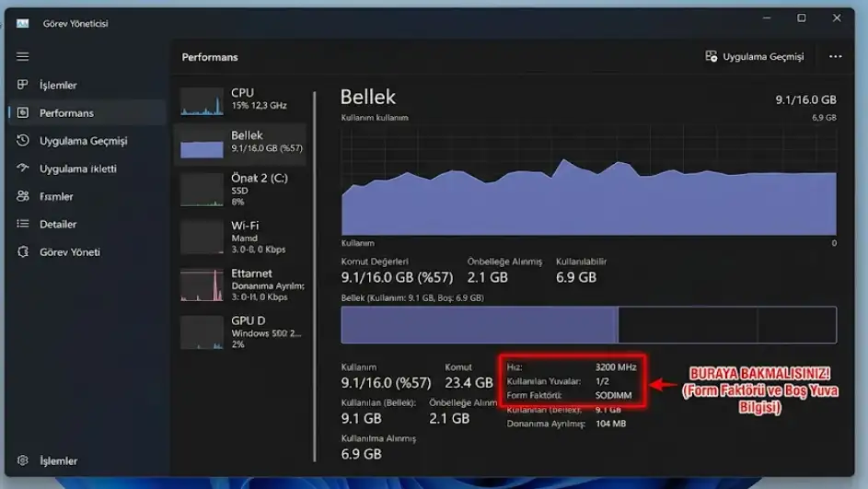Click the 9.1/16.0 GB total at top right

(x=805, y=99)
